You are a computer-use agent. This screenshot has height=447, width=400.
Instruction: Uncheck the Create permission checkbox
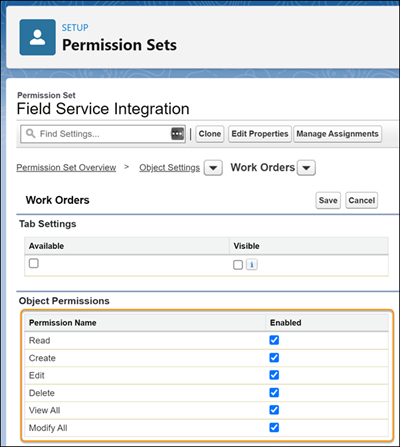[x=274, y=358]
